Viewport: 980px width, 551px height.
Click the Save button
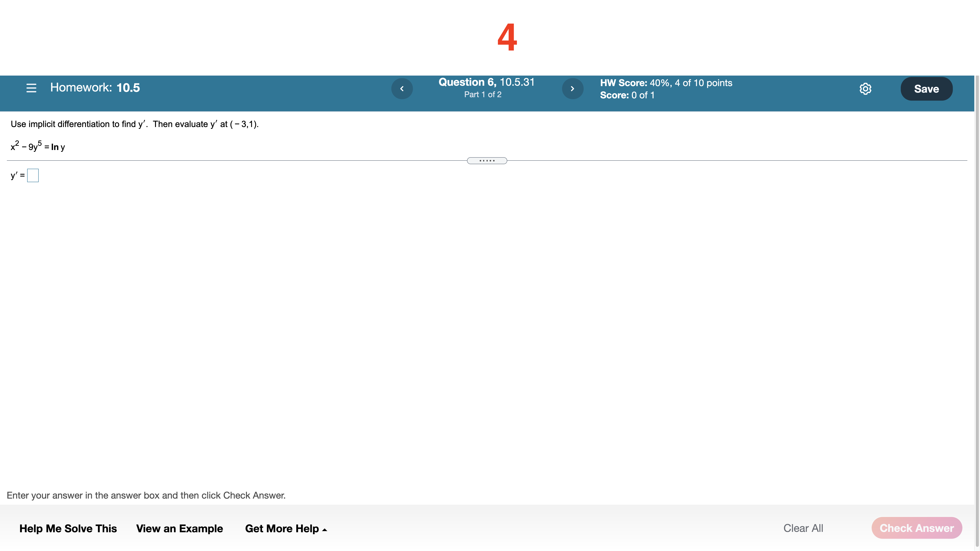pos(926,89)
